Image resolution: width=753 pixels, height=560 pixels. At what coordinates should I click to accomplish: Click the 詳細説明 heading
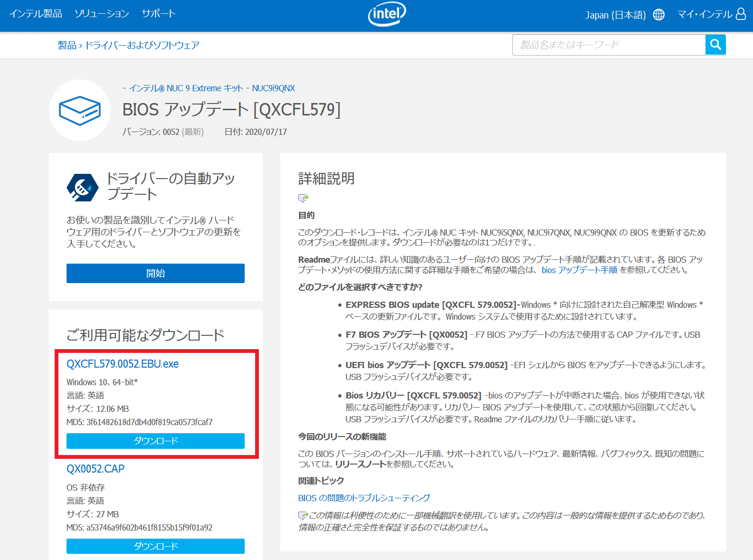tap(326, 179)
